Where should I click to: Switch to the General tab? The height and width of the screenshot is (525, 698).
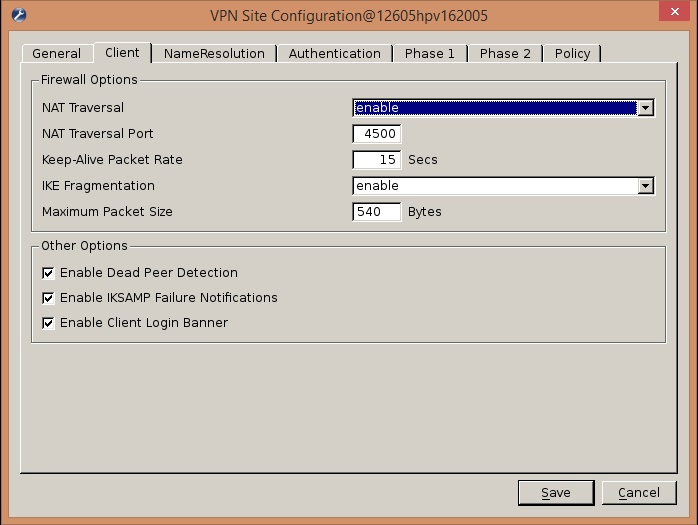pos(56,54)
